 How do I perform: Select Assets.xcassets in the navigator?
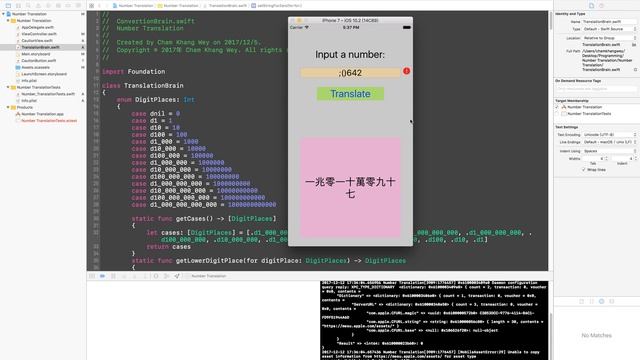click(x=35, y=67)
